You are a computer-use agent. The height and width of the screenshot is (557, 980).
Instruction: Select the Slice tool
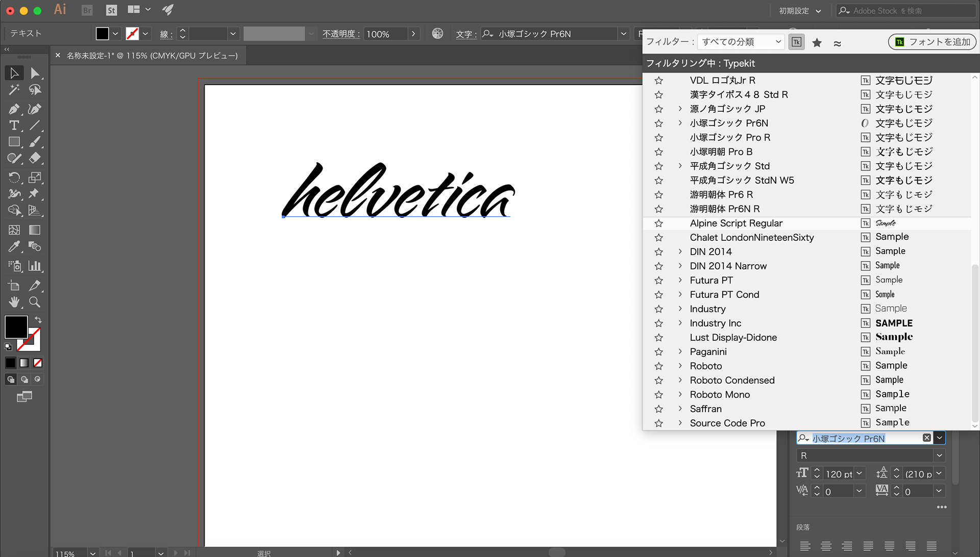click(35, 286)
